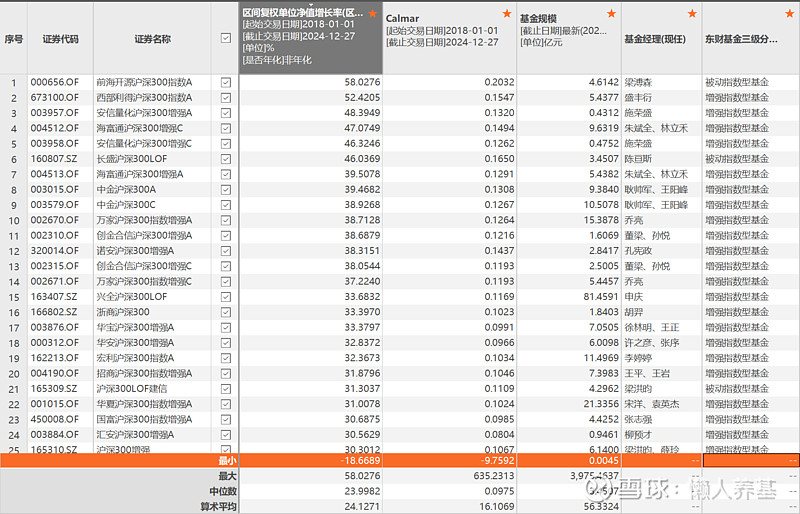
Task: Select the Calmar column header
Action: pos(449,38)
